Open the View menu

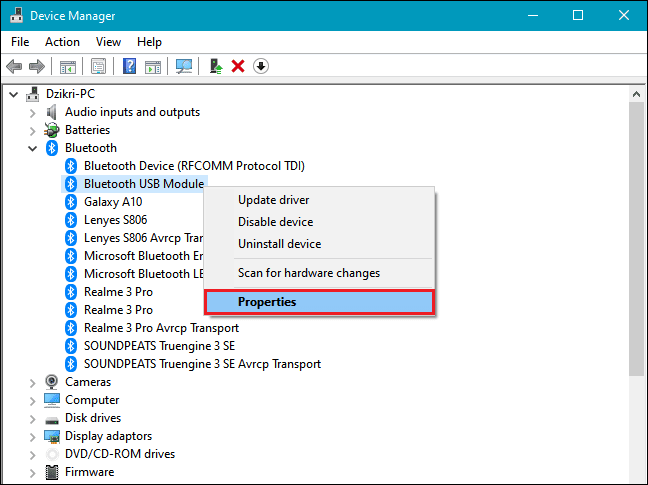tap(108, 42)
